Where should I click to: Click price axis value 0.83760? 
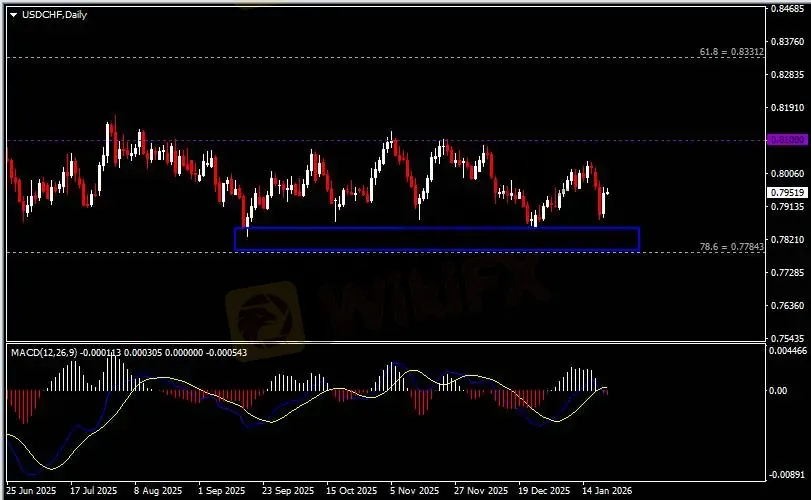(787, 41)
